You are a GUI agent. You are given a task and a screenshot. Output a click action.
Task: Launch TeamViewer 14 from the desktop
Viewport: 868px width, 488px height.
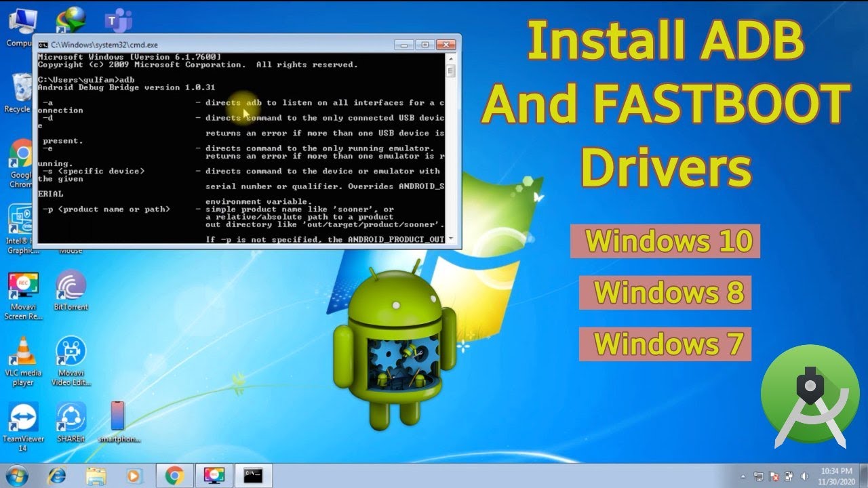[22, 418]
